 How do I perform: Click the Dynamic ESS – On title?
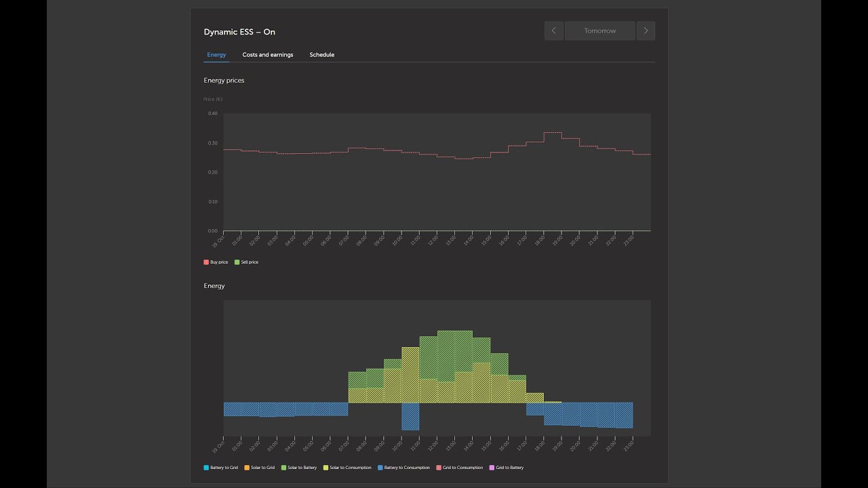click(239, 32)
